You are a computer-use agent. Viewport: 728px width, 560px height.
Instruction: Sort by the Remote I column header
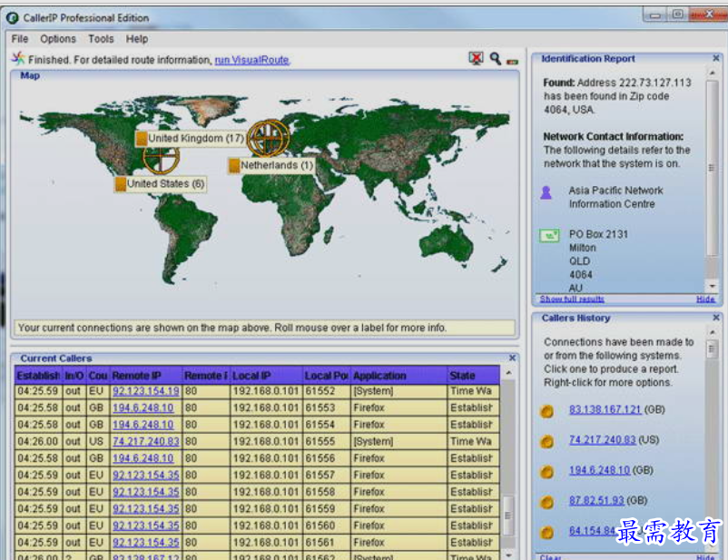[206, 375]
